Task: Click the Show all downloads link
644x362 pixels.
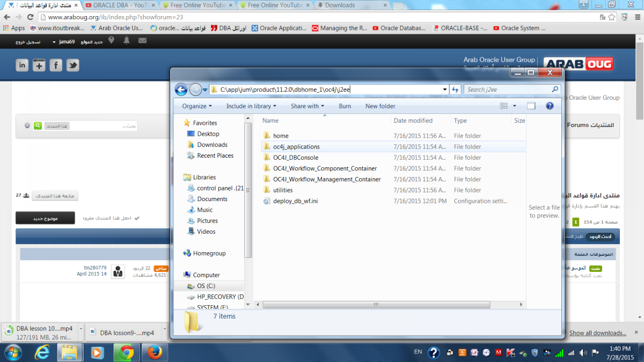Action: tap(597, 333)
